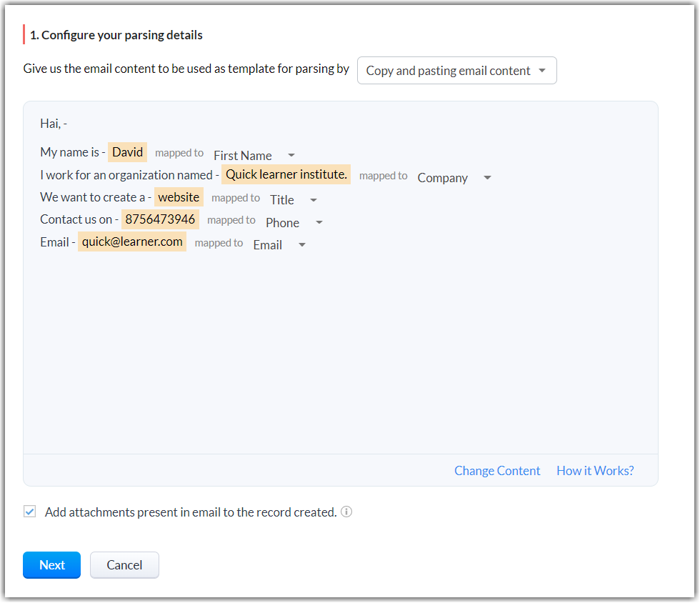The height and width of the screenshot is (603, 700).
Task: Click highlighted Quick learner institute. text
Action: pos(286,174)
